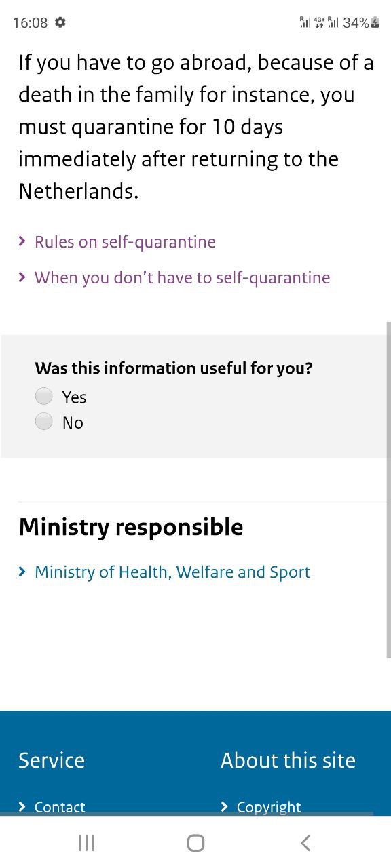The height and width of the screenshot is (868, 391).
Task: Click chevron before Rules on self-quarantine
Action: click(22, 241)
